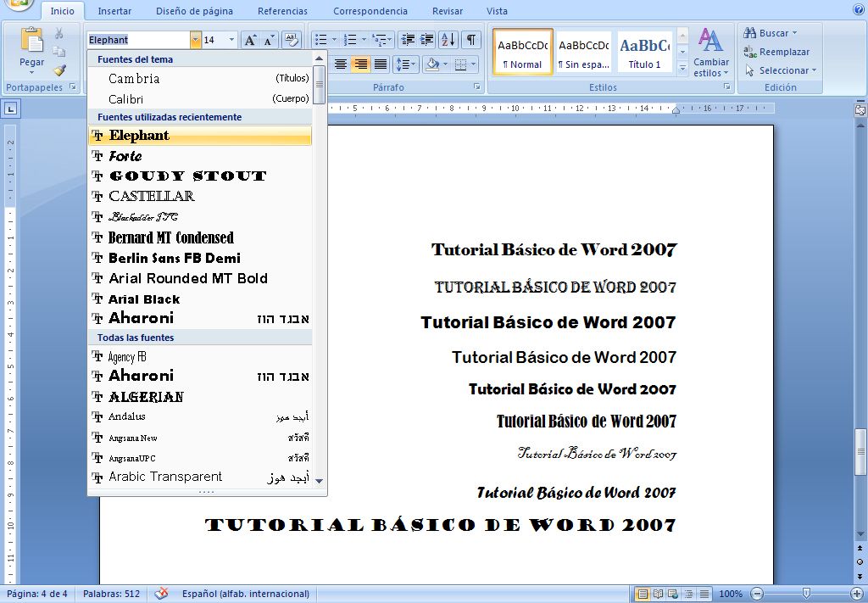Toggle justify text alignment

(381, 64)
